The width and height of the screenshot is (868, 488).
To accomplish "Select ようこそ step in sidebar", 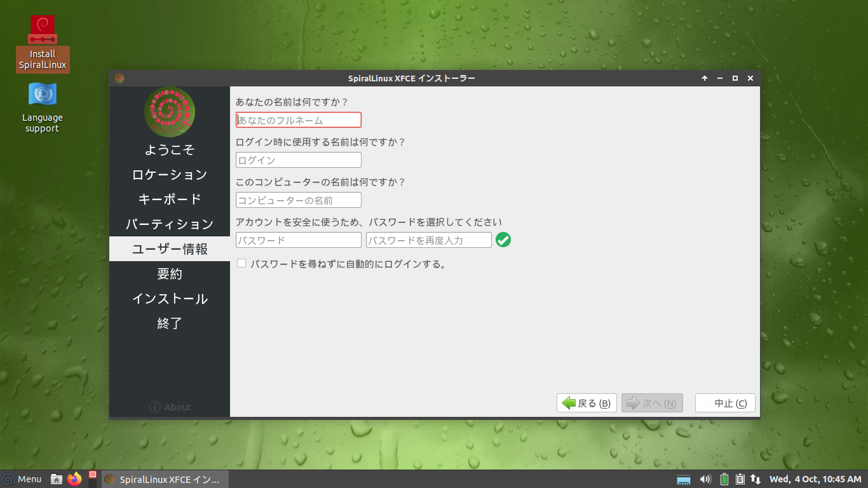I will (x=170, y=149).
